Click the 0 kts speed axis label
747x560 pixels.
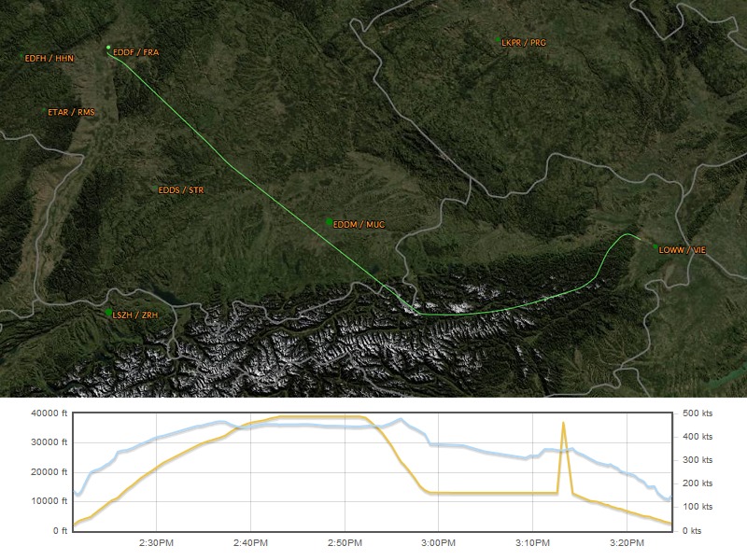(x=692, y=530)
